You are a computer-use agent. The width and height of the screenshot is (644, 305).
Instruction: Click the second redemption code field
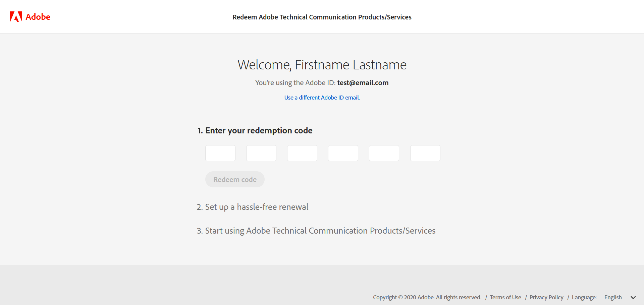[x=261, y=153]
